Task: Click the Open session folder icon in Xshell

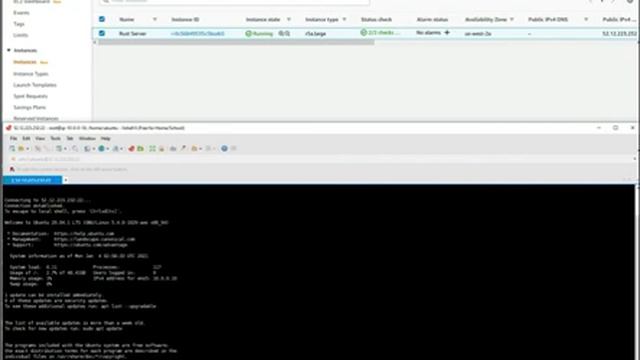Action: [x=21, y=149]
